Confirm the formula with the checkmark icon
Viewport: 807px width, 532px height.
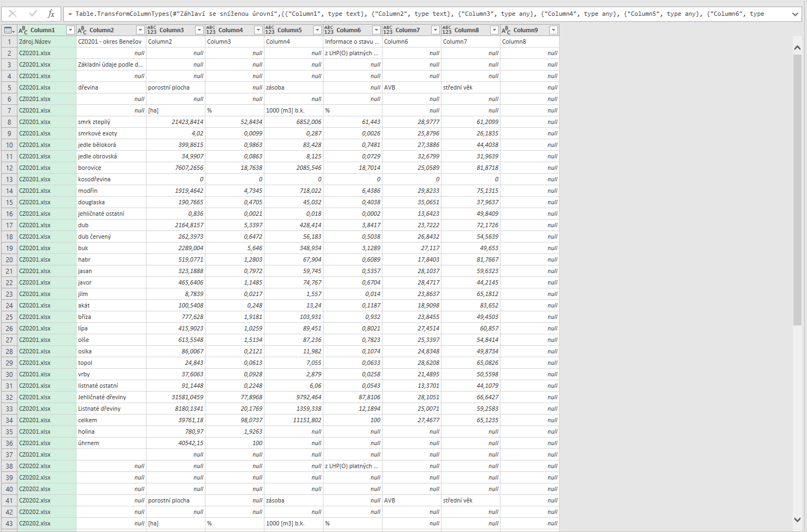(33, 14)
